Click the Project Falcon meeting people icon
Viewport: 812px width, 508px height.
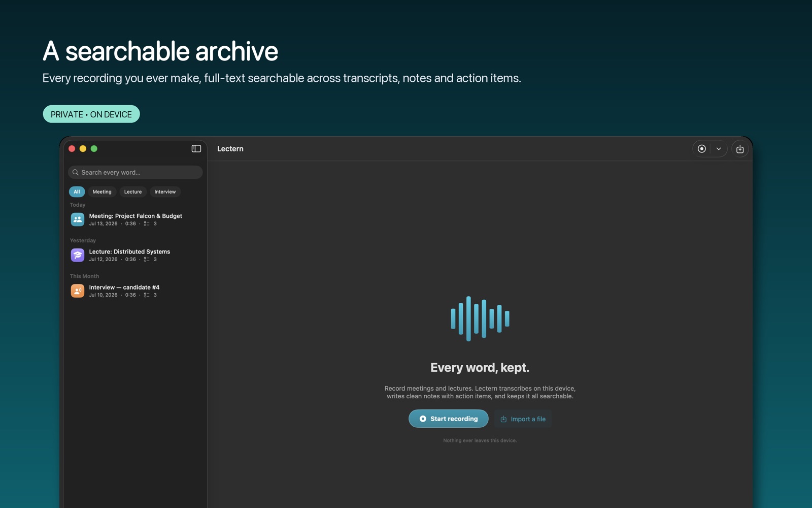tap(78, 219)
